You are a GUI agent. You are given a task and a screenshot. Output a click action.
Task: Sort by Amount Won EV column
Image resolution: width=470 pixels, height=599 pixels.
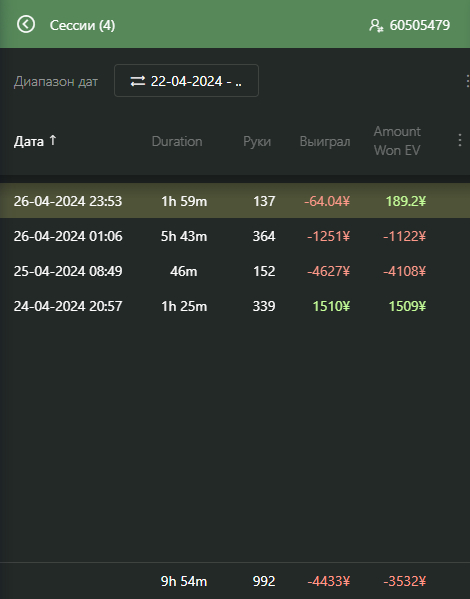click(x=397, y=141)
